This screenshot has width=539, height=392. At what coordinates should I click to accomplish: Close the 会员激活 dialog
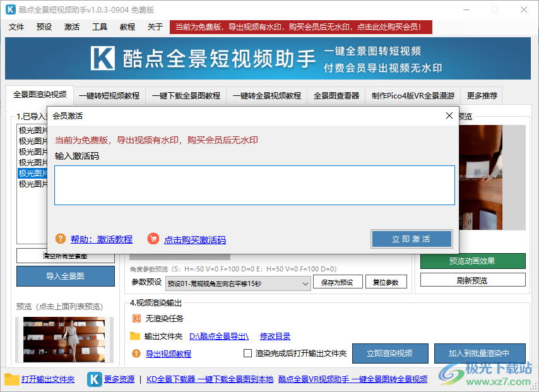tap(449, 116)
